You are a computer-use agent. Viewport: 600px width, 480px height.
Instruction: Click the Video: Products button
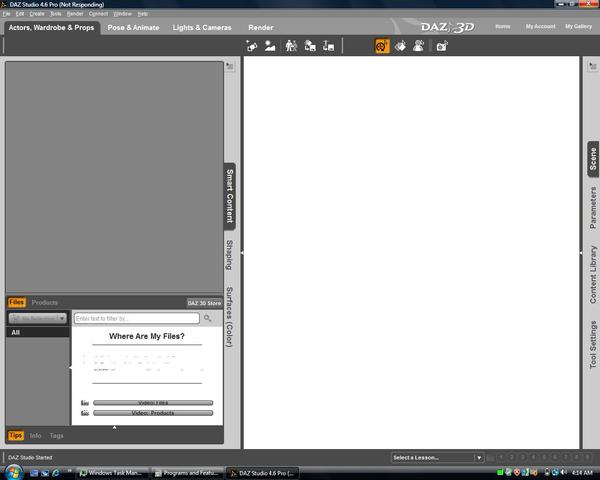coord(153,413)
